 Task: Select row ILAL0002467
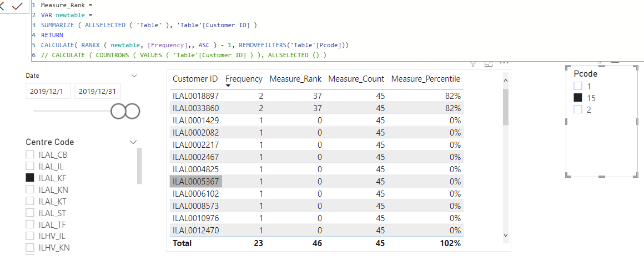pos(316,157)
